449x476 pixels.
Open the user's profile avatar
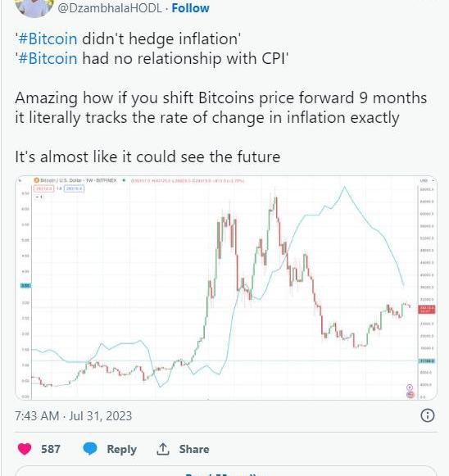coord(34,7)
